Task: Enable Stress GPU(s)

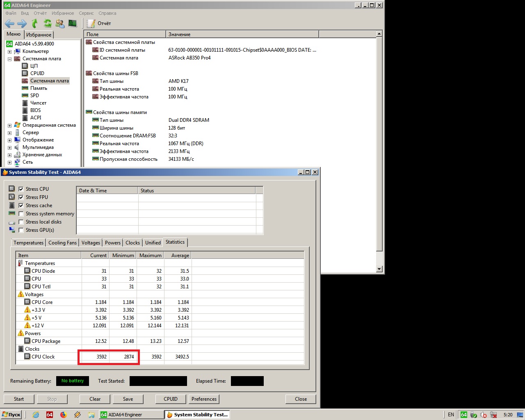Action: [21, 230]
